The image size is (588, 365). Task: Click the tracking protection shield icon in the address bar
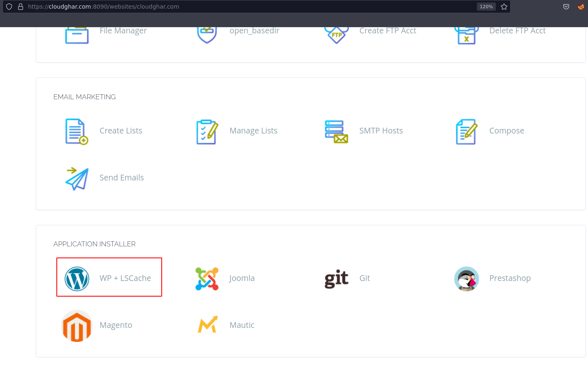(x=9, y=7)
